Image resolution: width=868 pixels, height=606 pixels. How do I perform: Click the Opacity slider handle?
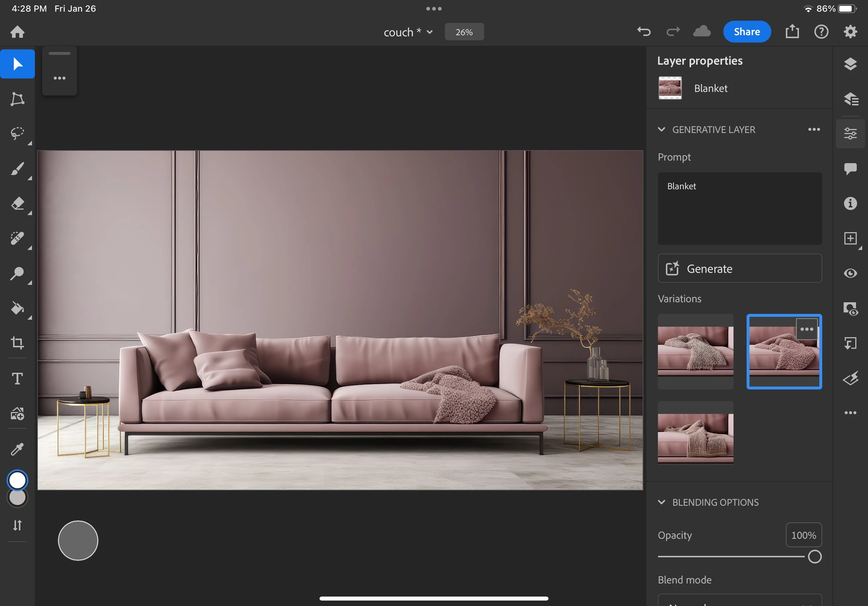pos(814,557)
